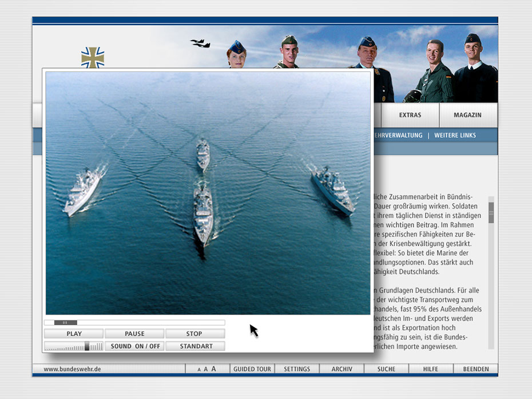This screenshot has width=532, height=399.
Task: Start the GUIDED TOUR
Action: 252,369
